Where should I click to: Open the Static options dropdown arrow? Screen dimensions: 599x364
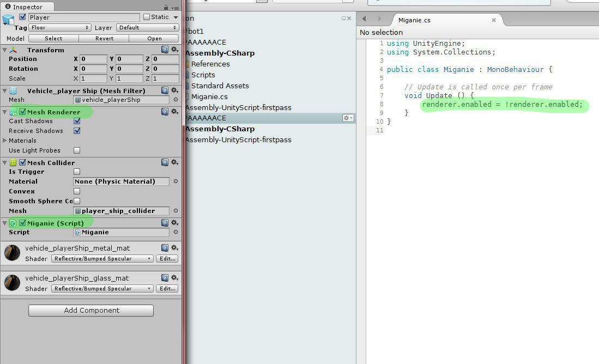tap(176, 17)
